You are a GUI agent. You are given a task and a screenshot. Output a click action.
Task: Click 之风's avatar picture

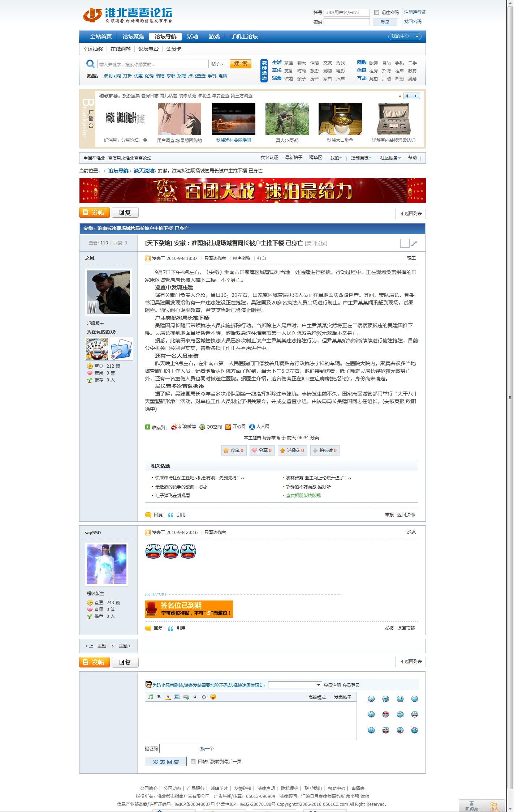point(108,292)
